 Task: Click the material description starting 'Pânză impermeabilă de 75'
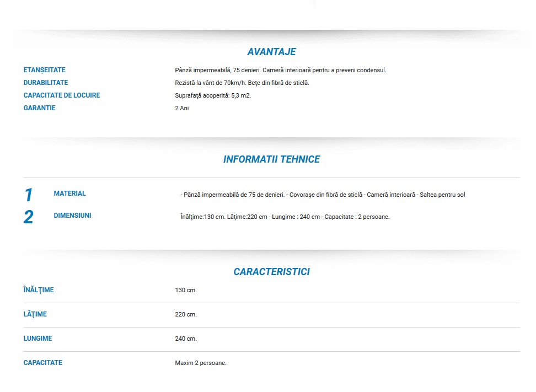(324, 195)
